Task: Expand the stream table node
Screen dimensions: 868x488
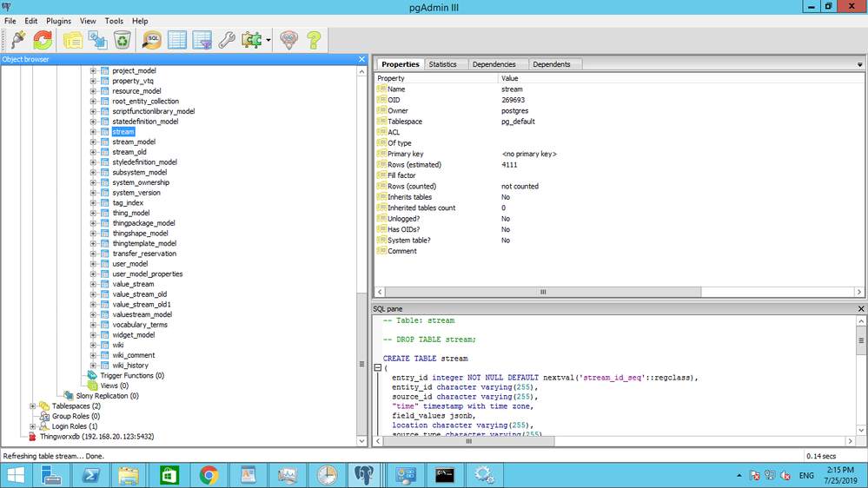Action: 93,132
